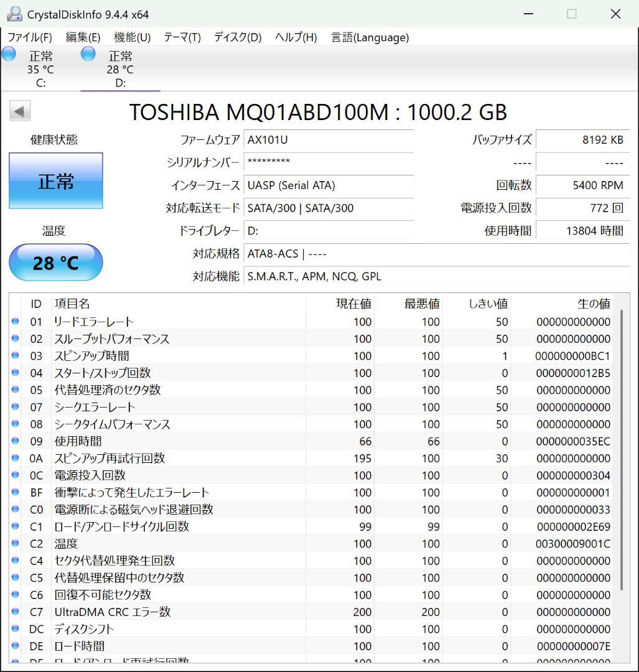Click the 28 °C temperature indicator
Image resolution: width=639 pixels, height=672 pixels.
pos(55,262)
